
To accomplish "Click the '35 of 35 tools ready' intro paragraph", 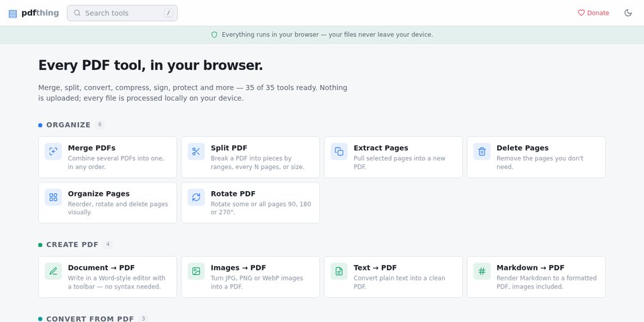I will pos(193,93).
